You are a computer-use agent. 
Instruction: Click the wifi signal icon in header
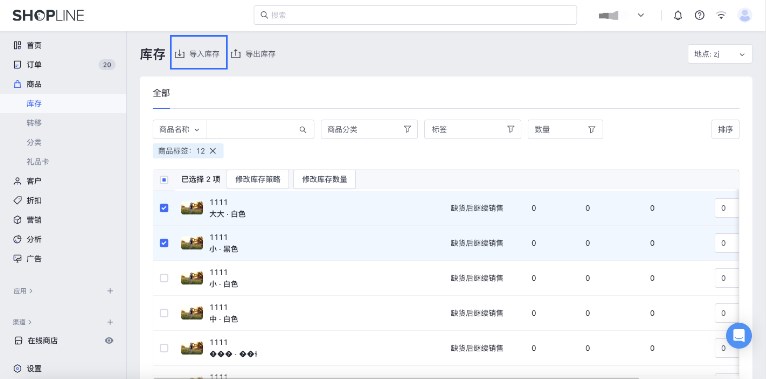tap(721, 15)
